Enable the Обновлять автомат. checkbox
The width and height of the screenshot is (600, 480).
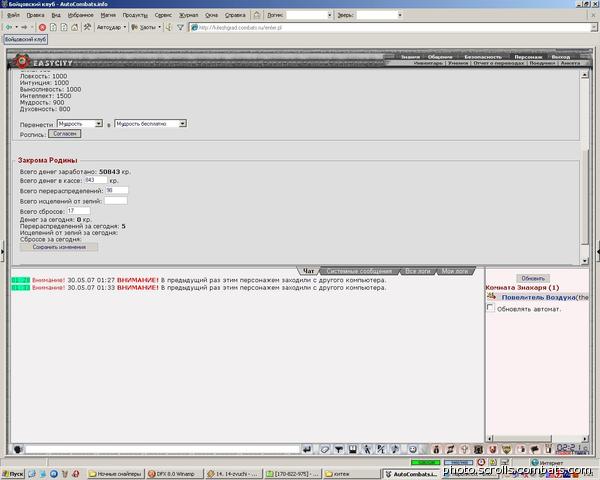pos(490,308)
